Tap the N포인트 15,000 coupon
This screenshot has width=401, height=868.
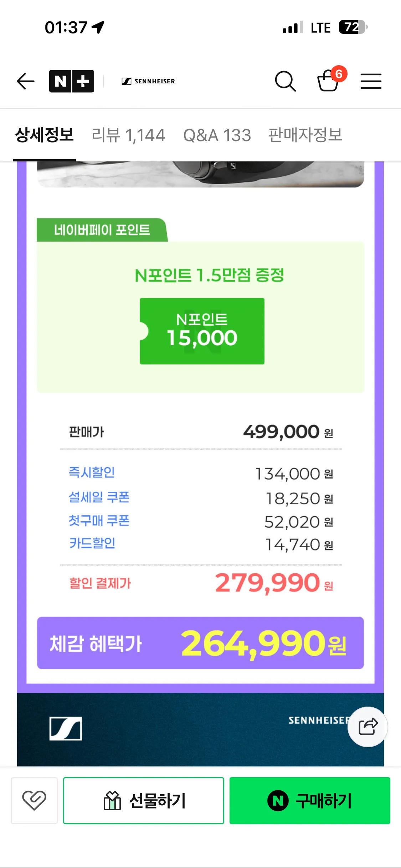pos(202,331)
